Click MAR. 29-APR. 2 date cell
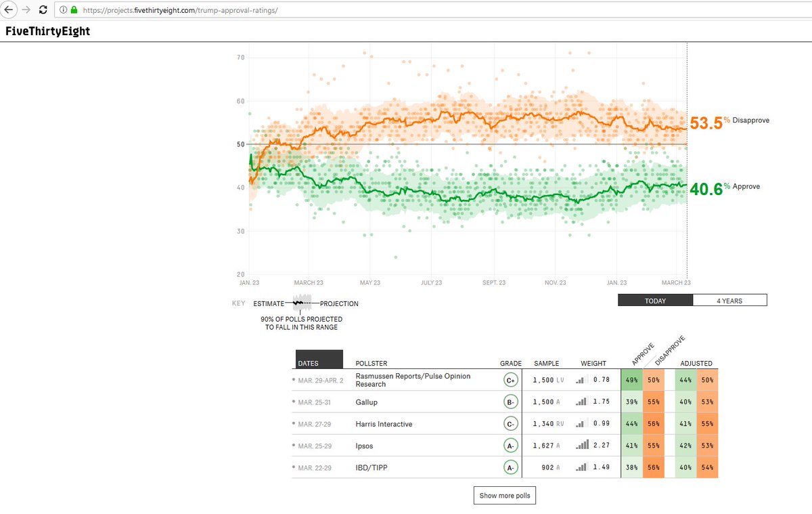Screen dimensions: 812x514 pos(321,381)
